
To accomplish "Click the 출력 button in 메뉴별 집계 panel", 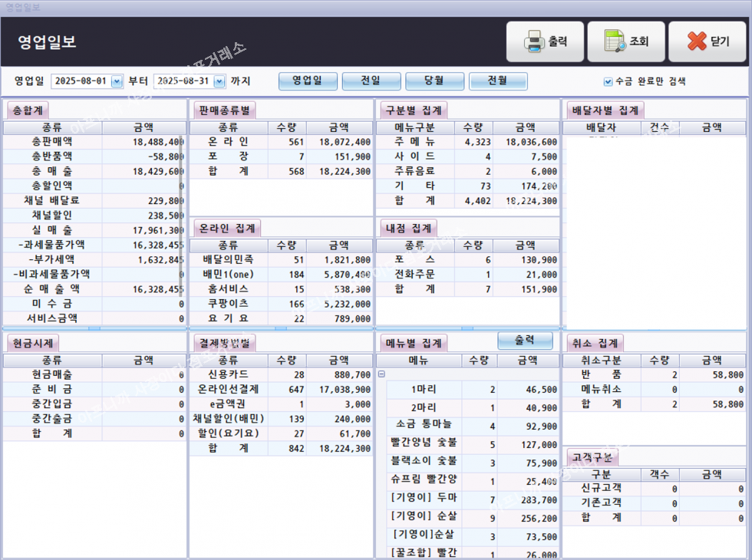I will click(525, 341).
